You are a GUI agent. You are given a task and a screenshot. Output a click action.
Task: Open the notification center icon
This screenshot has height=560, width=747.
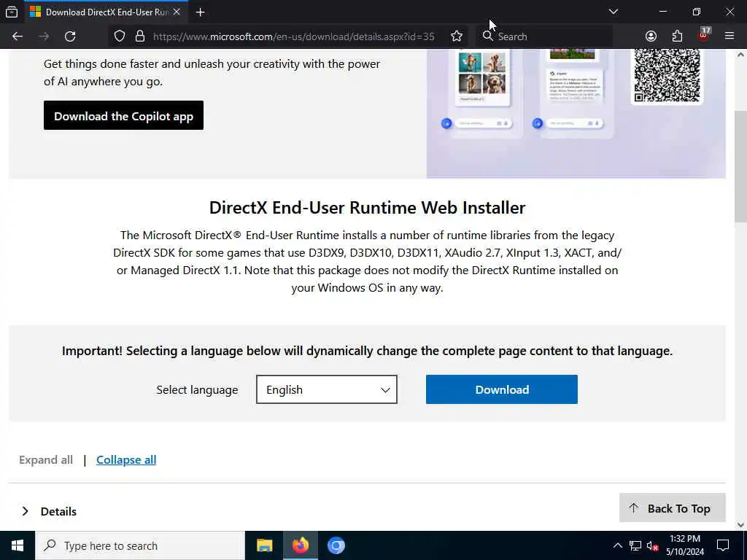point(723,545)
